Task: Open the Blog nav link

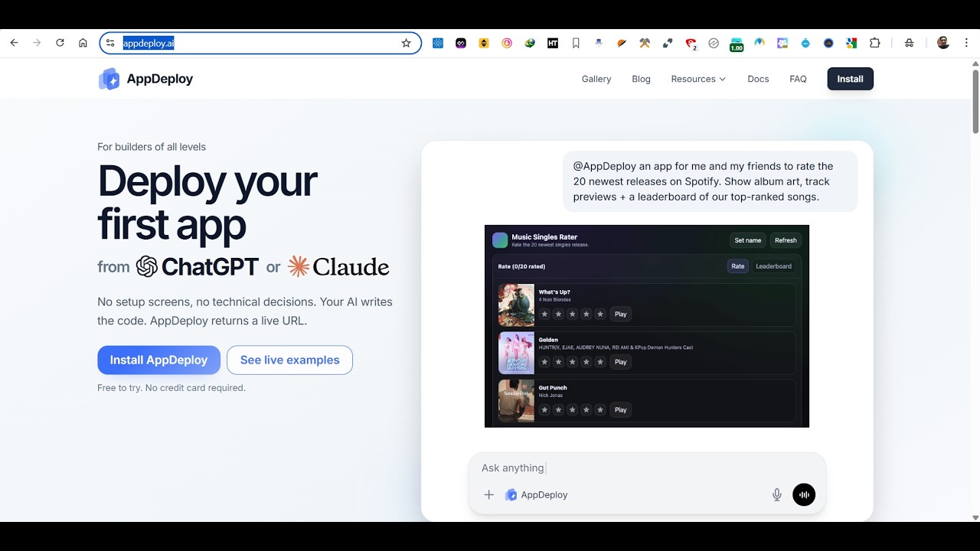Action: coord(641,79)
